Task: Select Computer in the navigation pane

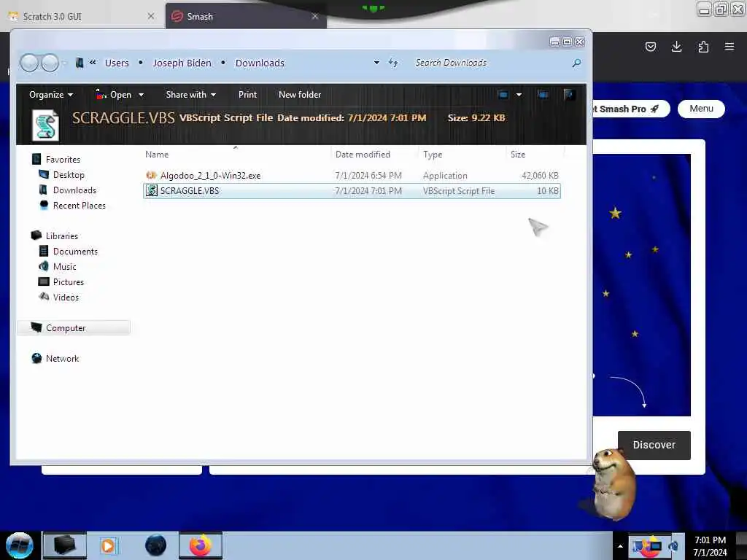Action: click(74, 327)
